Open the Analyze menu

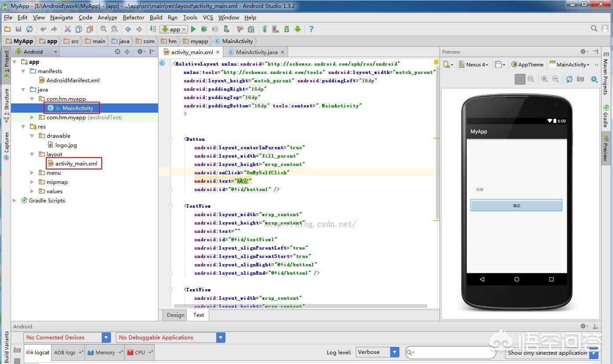107,18
